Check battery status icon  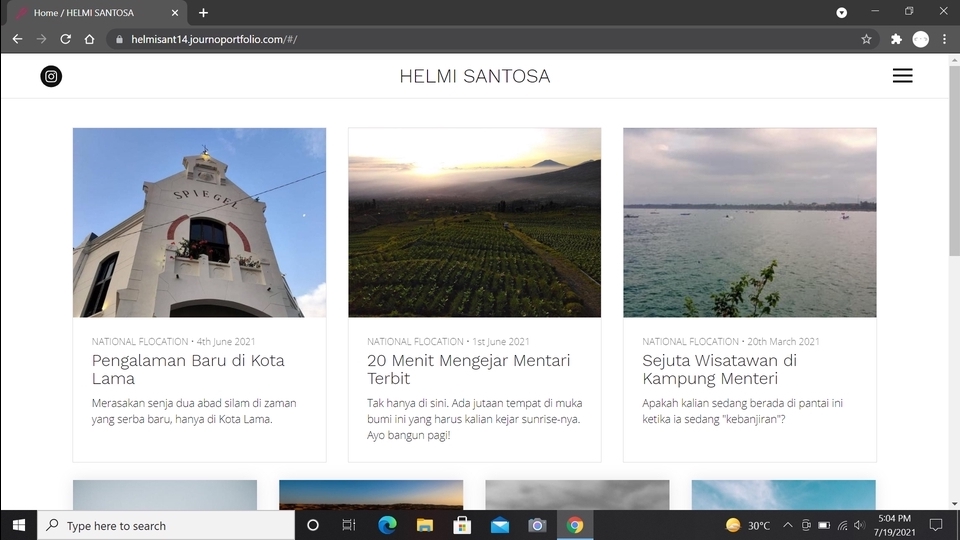(x=824, y=525)
